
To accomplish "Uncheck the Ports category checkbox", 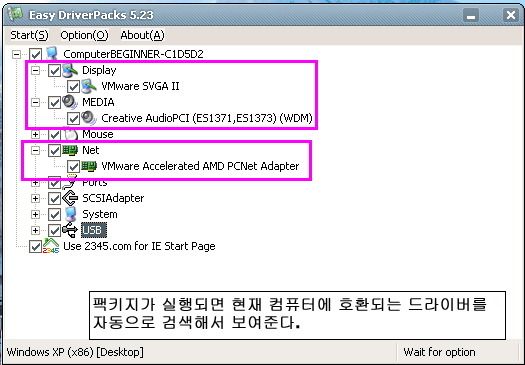I will (54, 184).
